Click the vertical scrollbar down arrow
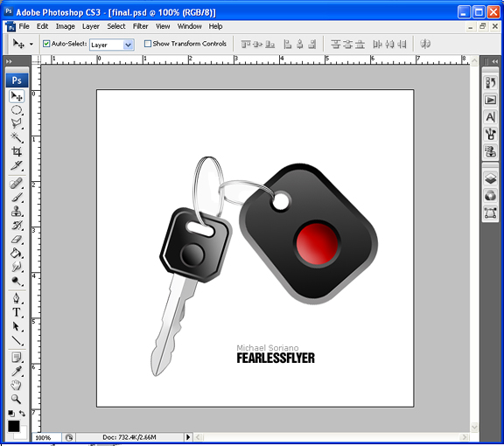The image size is (504, 446). 474,427
